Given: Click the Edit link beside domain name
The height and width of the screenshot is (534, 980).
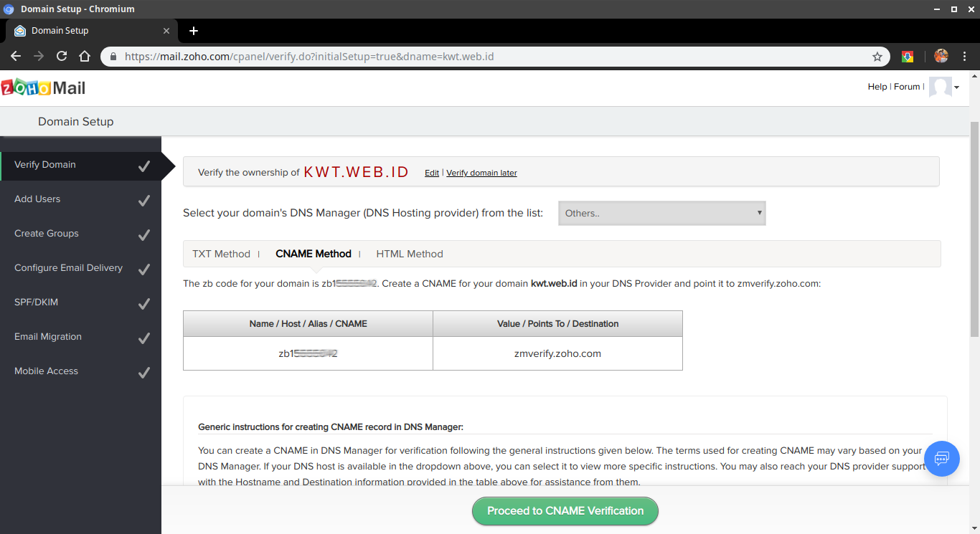Looking at the screenshot, I should pos(431,173).
